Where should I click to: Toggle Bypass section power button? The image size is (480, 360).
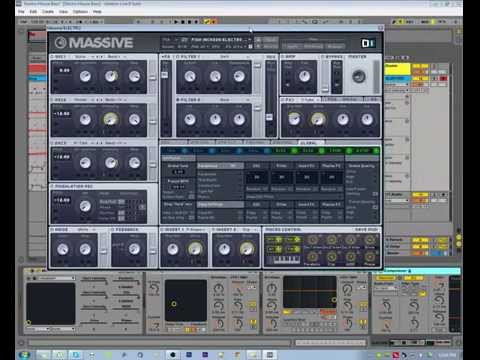(x=322, y=57)
